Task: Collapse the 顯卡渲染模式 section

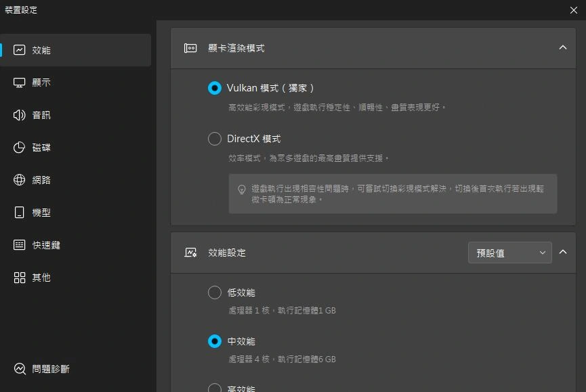Action: tap(563, 48)
